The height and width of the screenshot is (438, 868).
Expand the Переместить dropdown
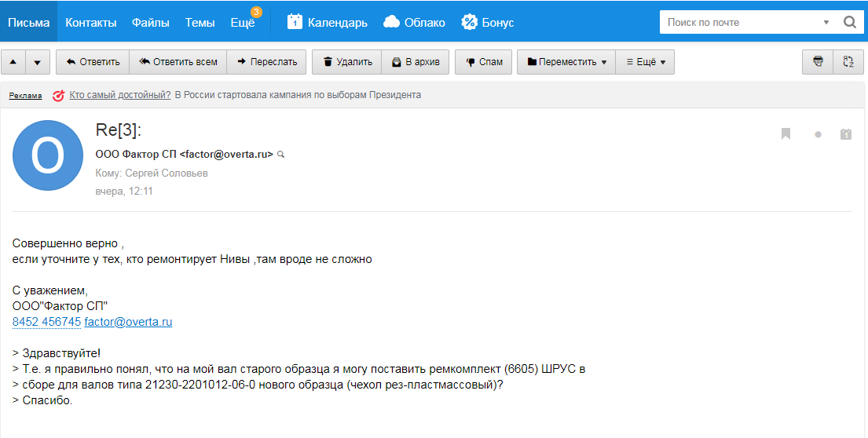click(x=566, y=62)
